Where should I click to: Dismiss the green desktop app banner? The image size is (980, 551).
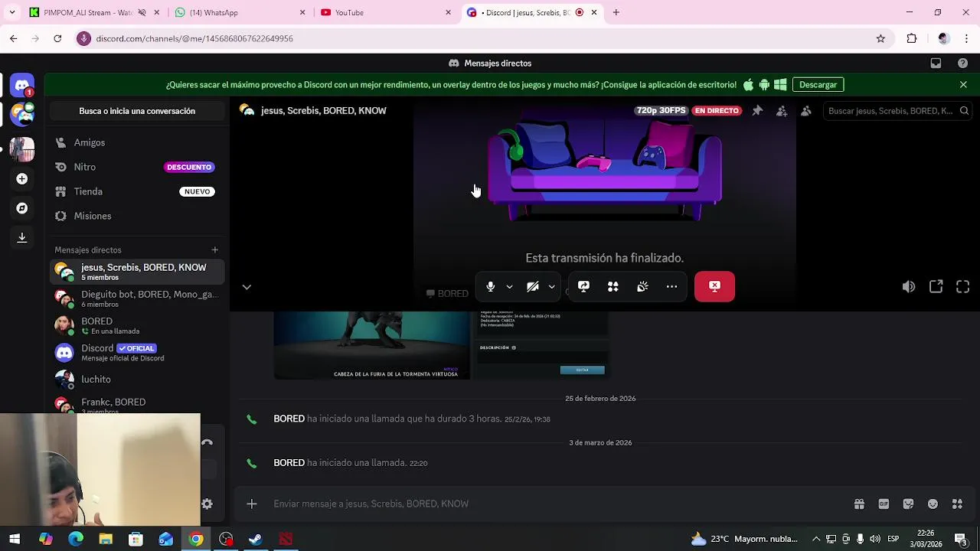point(963,85)
